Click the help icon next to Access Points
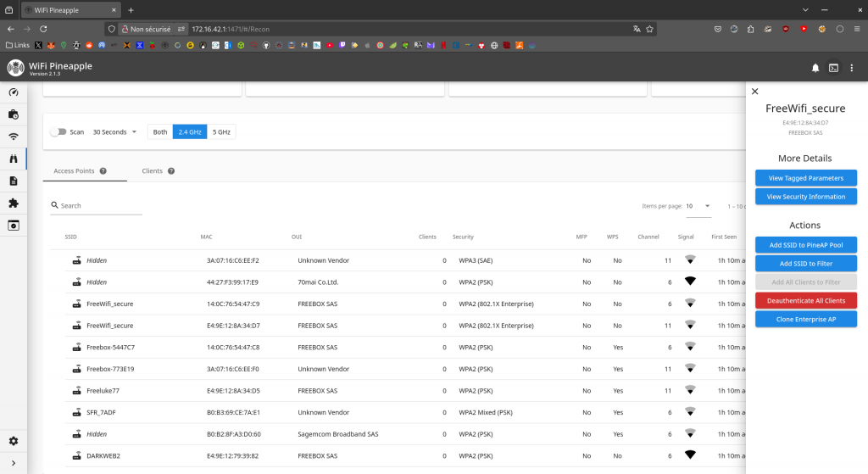This screenshot has height=474, width=868. pyautogui.click(x=103, y=171)
